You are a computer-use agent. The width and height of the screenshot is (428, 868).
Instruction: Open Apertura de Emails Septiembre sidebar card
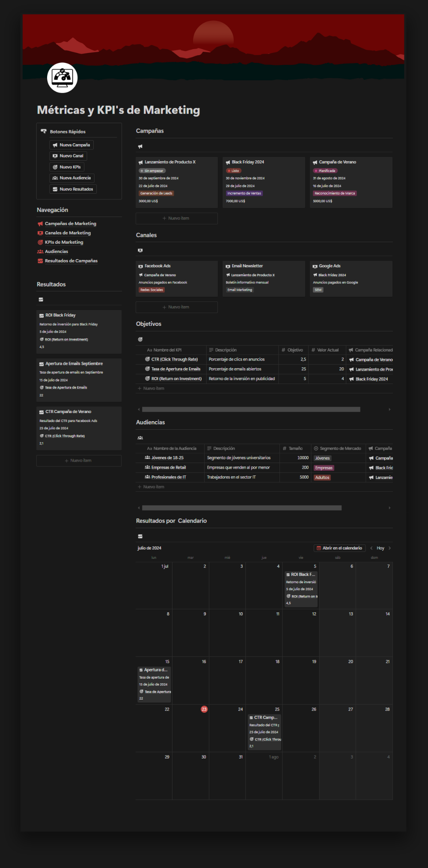pos(79,380)
